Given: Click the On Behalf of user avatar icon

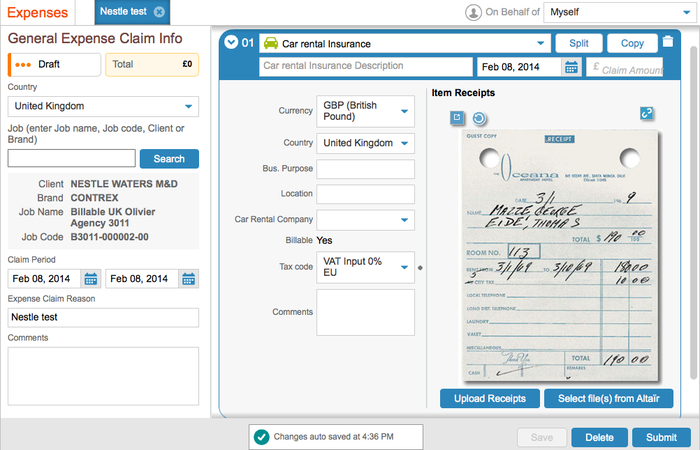Looking at the screenshot, I should 473,12.
